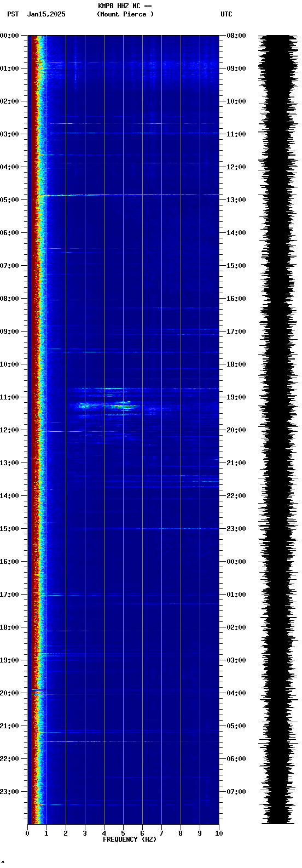Click the 05:00 PST time label
Image resolution: width=302 pixels, height=868 pixels.
(x=9, y=200)
